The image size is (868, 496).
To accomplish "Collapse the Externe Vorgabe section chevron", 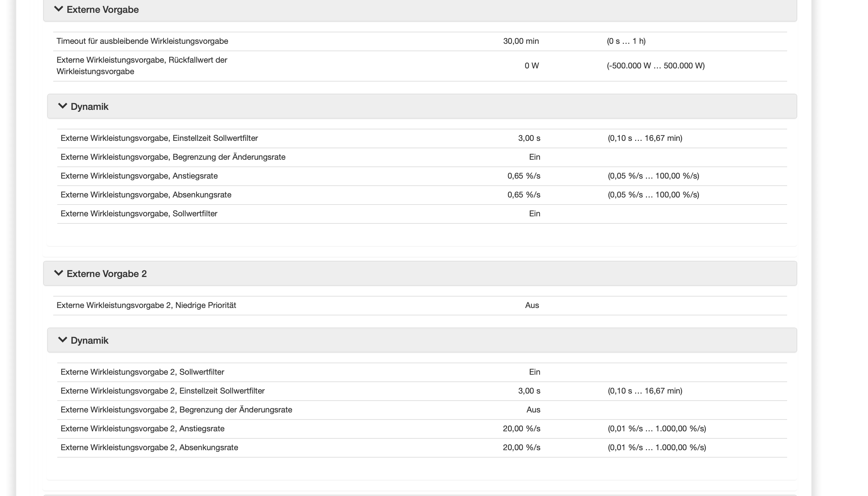I will click(x=59, y=9).
